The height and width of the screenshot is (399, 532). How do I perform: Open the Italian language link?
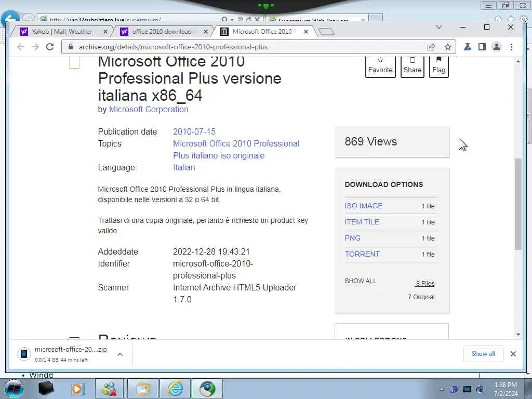click(184, 168)
